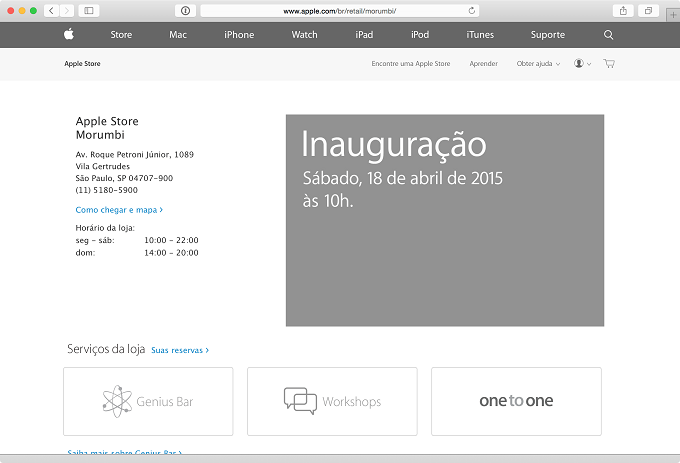Click the Workshops speech bubbles icon

tap(300, 401)
